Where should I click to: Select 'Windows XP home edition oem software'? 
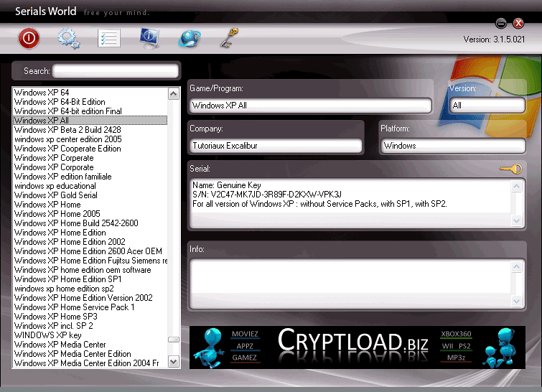(90, 270)
